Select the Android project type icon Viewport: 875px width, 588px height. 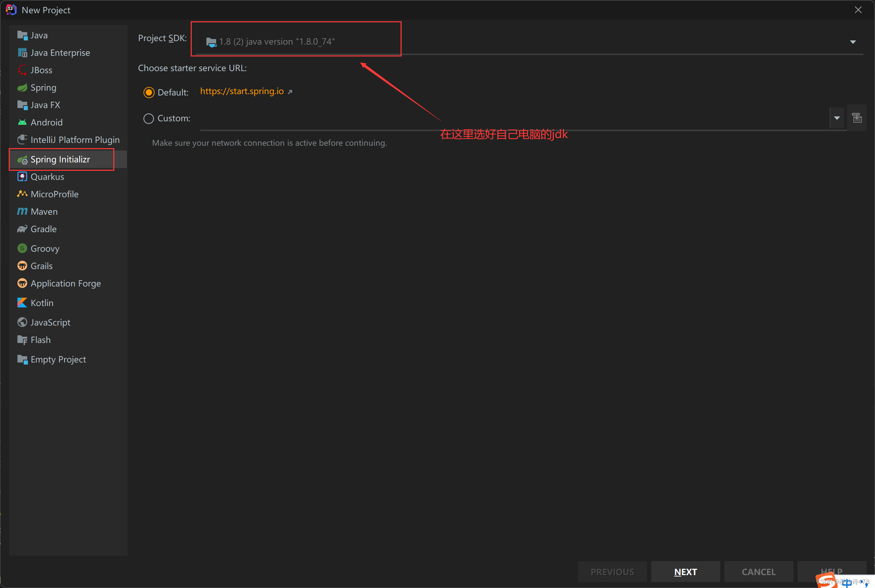click(22, 122)
